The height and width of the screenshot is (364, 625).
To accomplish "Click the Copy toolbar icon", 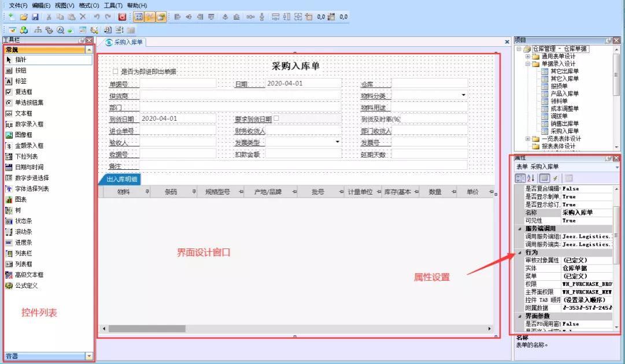I will pyautogui.click(x=60, y=17).
